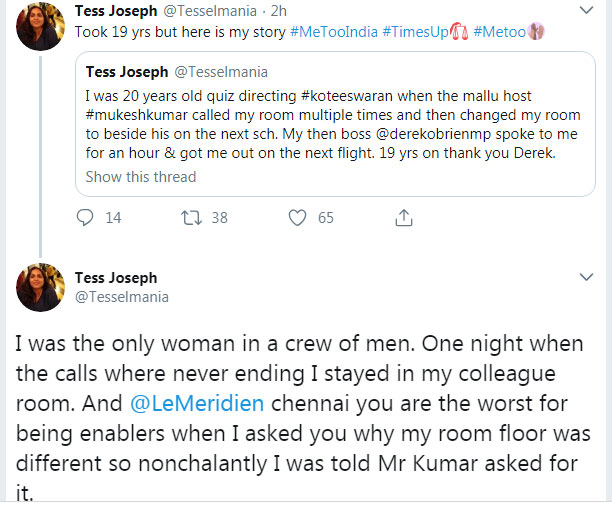Screen dimensions: 612x506
Task: Open the share icon menu
Action: point(404,217)
